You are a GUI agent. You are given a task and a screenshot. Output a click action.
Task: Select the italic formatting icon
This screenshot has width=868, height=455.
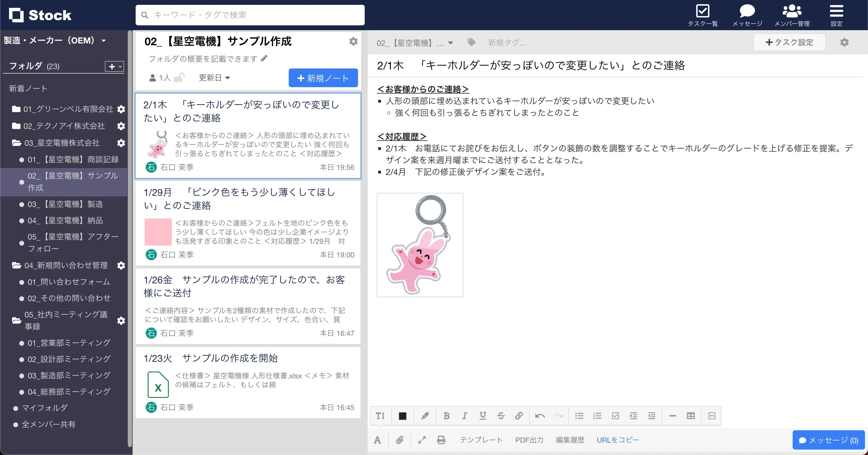(x=465, y=415)
